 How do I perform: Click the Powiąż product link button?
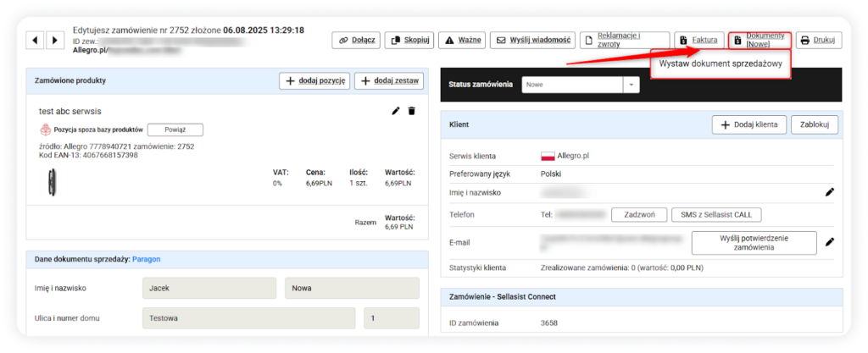(x=175, y=130)
